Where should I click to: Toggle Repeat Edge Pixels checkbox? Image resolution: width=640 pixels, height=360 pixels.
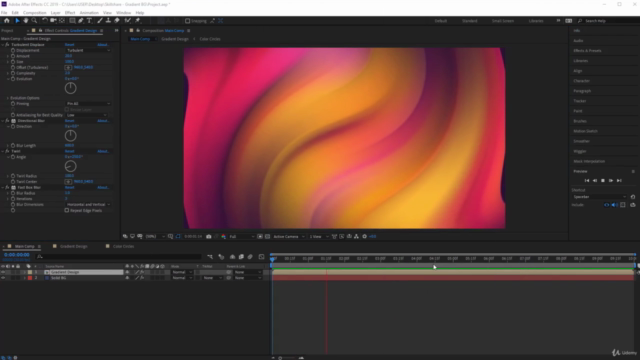pyautogui.click(x=67, y=210)
